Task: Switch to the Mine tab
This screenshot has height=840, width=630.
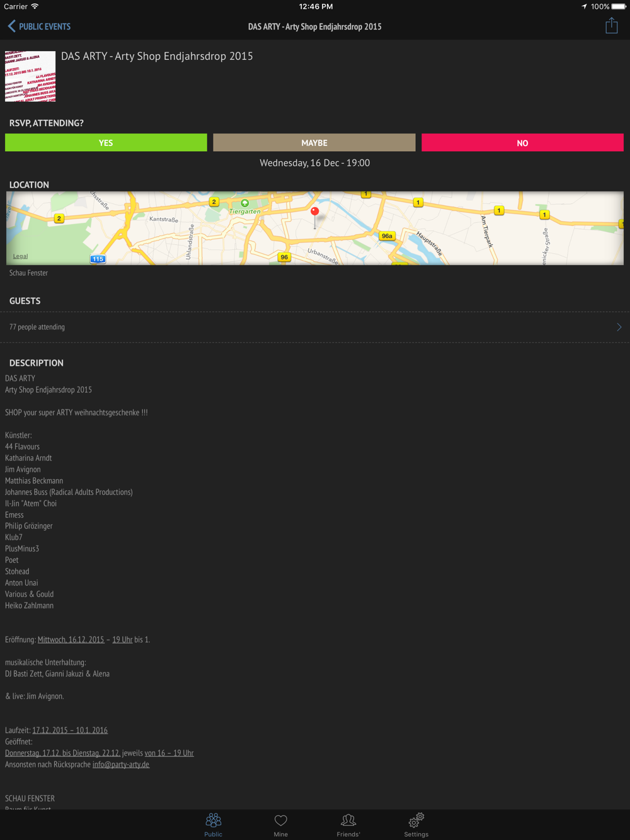Action: click(281, 825)
